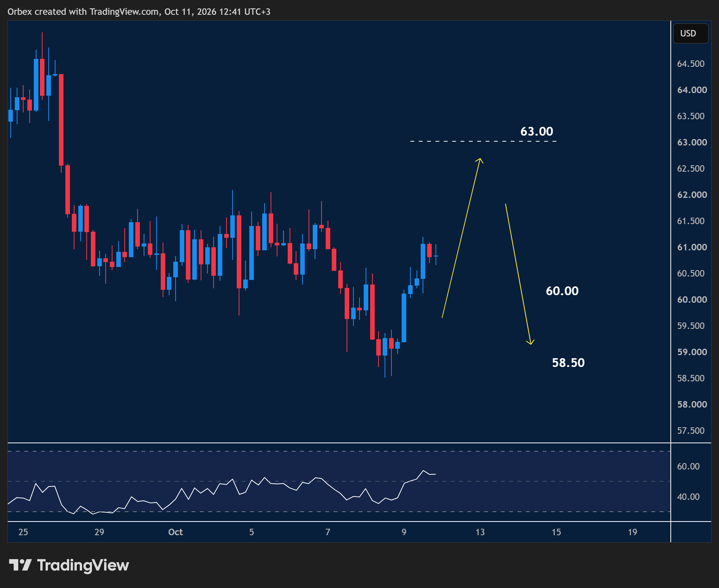The width and height of the screenshot is (719, 588).
Task: Click the 7 date axis label
Action: (328, 532)
